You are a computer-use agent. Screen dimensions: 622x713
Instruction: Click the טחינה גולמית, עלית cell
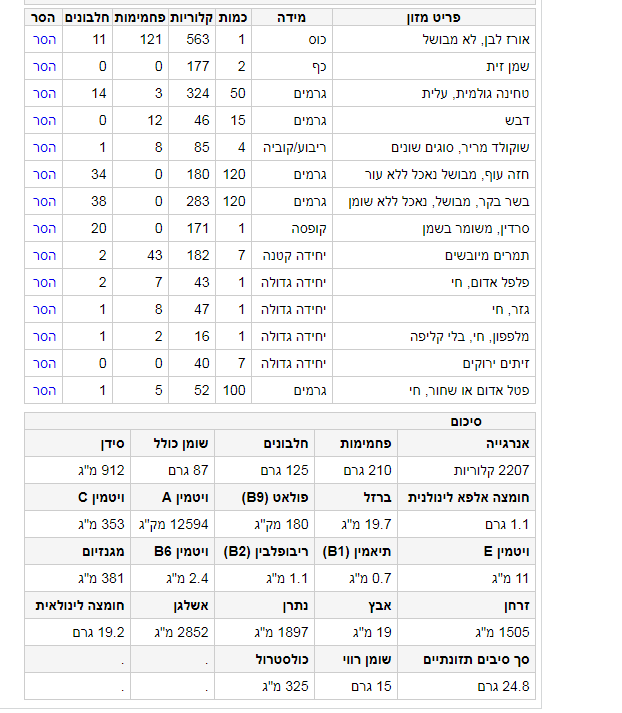pos(476,94)
